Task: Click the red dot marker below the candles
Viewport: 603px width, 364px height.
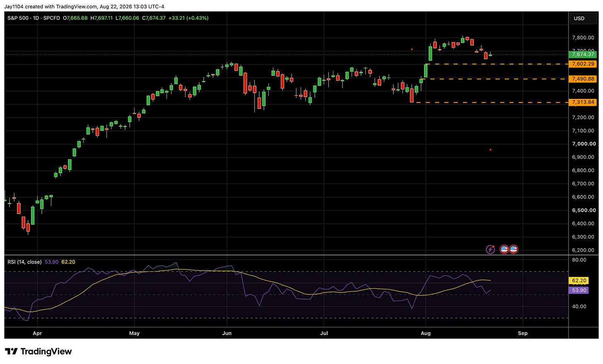Action: point(490,150)
